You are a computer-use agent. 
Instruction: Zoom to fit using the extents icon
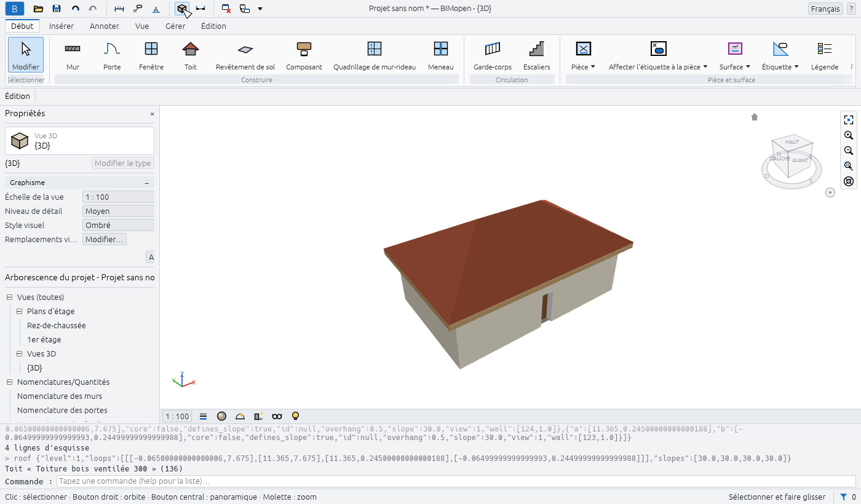point(849,120)
